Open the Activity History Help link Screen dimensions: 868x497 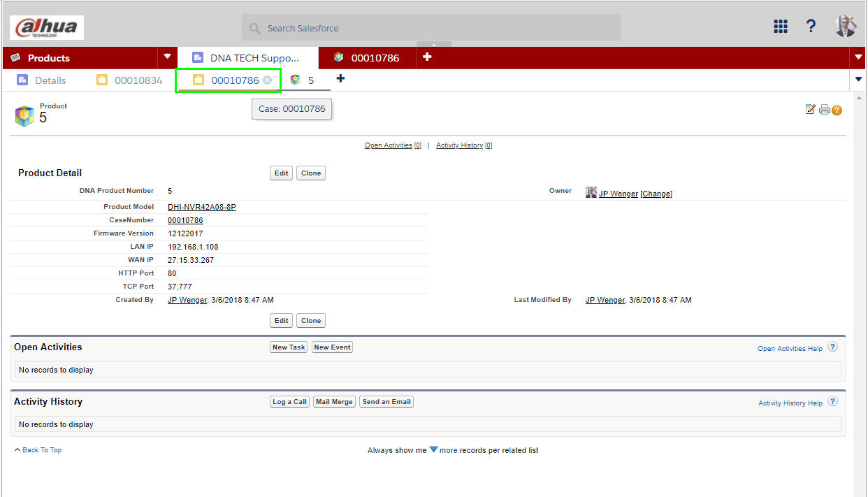790,403
